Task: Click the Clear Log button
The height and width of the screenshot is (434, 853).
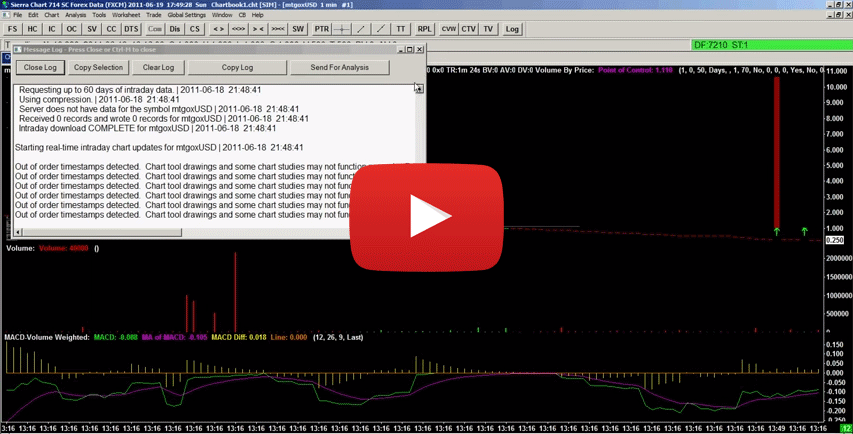Action: tap(158, 67)
